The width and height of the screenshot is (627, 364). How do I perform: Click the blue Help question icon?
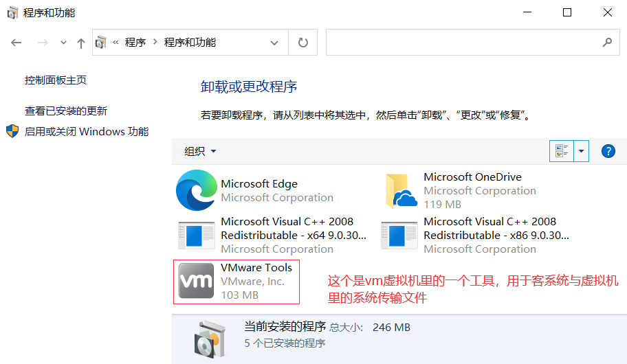[608, 151]
